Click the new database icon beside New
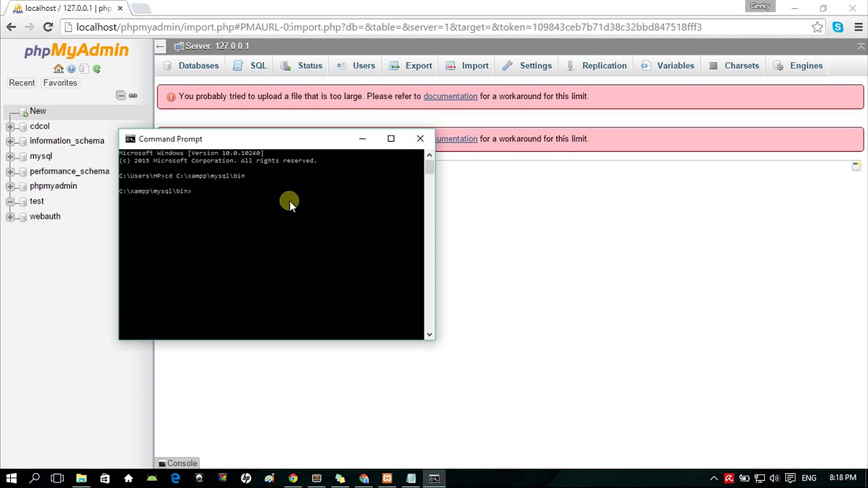 click(x=23, y=111)
